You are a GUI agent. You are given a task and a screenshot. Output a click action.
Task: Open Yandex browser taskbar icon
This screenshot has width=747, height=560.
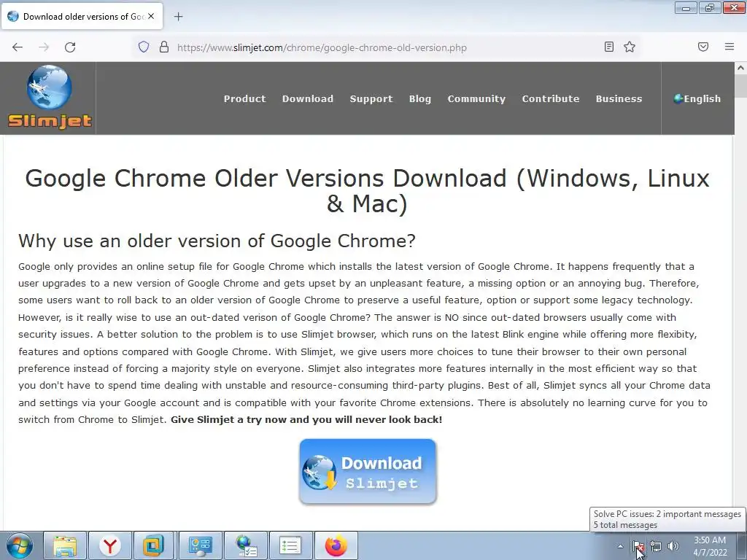click(x=110, y=545)
